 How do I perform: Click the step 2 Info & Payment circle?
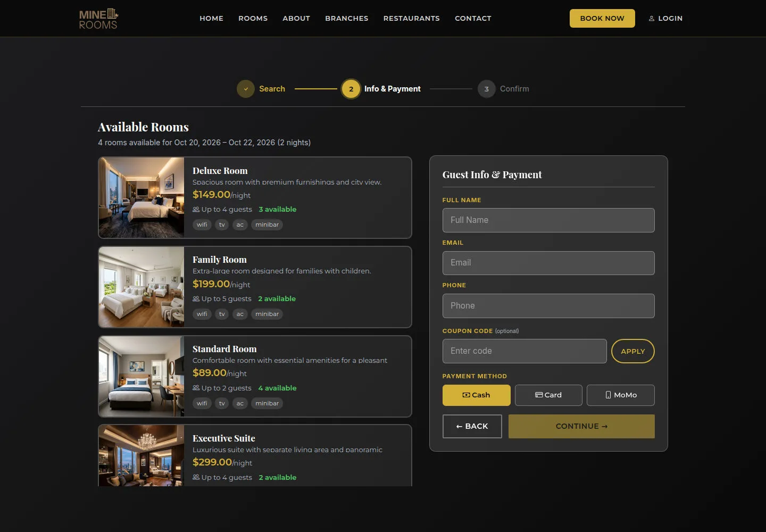(351, 89)
